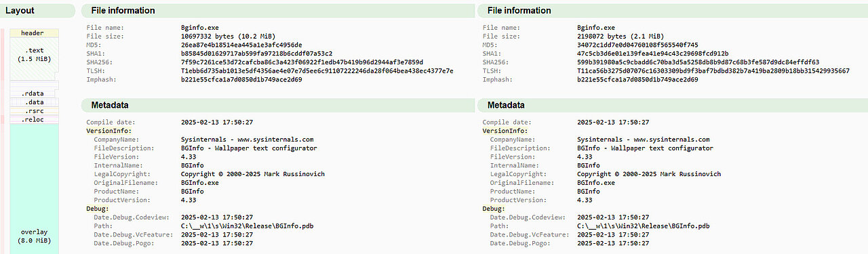This screenshot has height=254, width=868.
Task: Click the left TLSH hash value
Action: (x=317, y=71)
